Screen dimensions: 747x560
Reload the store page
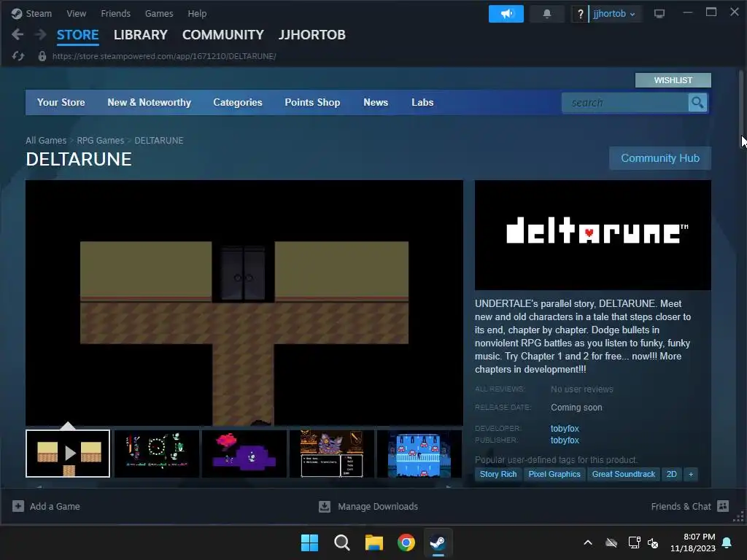[18, 56]
